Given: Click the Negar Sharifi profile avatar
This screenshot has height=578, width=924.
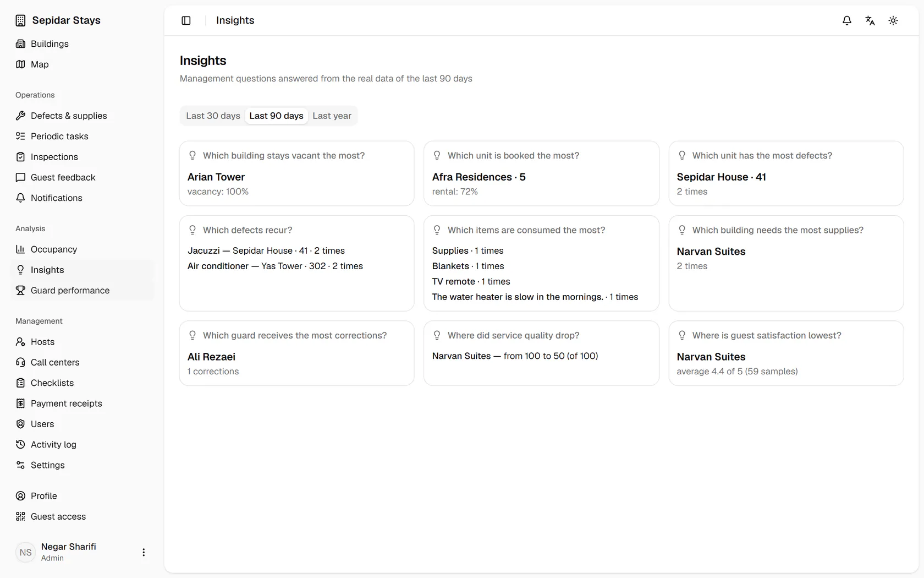Looking at the screenshot, I should tap(26, 552).
